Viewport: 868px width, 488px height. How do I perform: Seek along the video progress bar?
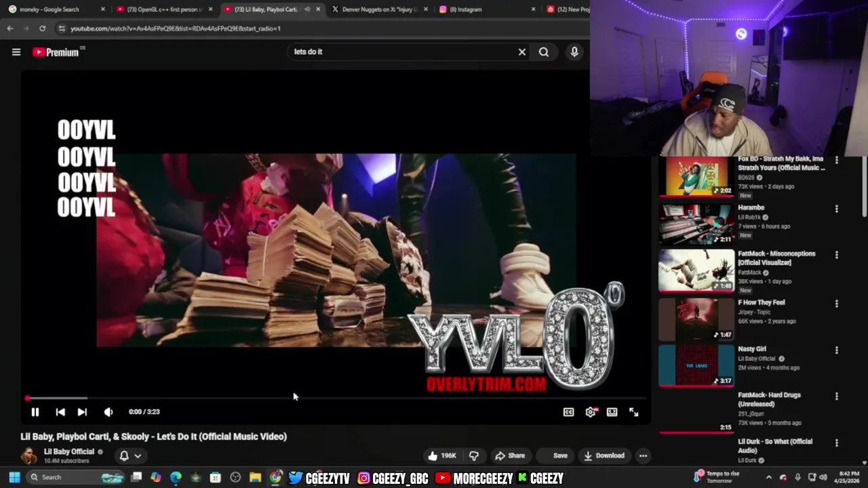tap(336, 399)
